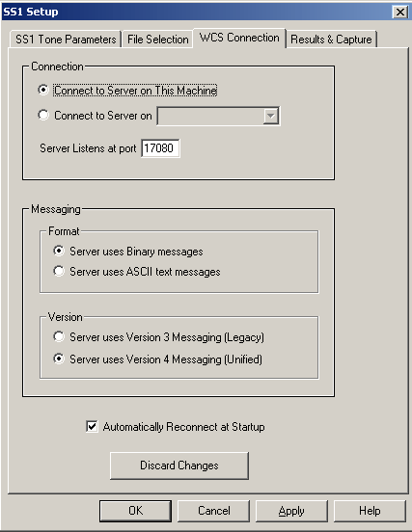This screenshot has height=532, width=412.
Task: Select the WCS Connection tab
Action: 239,38
